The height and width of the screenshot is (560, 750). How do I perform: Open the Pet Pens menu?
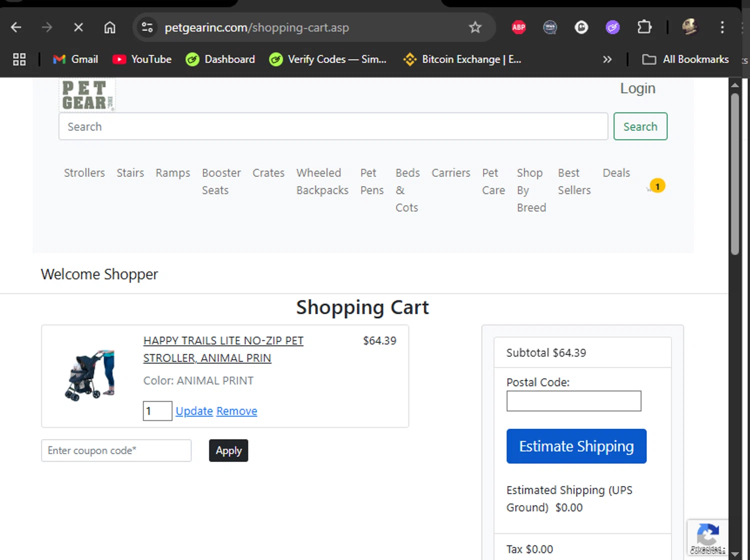372,181
